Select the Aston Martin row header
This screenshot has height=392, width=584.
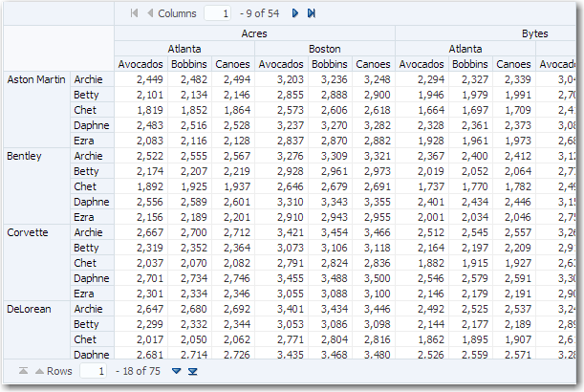point(36,79)
